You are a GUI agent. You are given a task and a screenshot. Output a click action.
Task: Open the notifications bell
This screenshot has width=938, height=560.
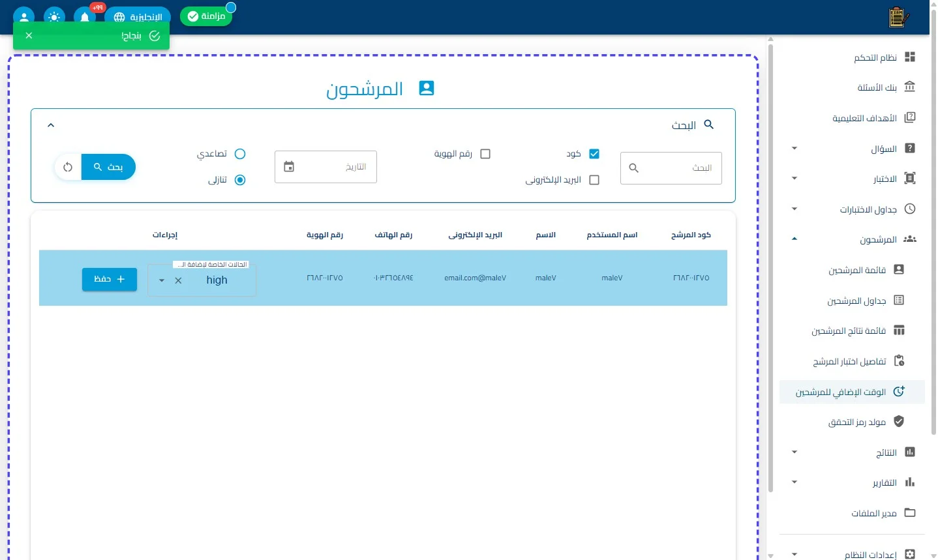85,16
